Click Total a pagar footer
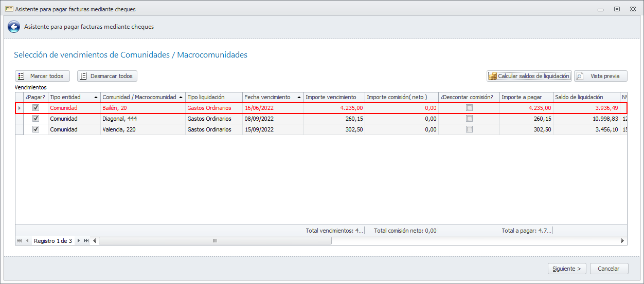The height and width of the screenshot is (284, 644). tap(526, 231)
